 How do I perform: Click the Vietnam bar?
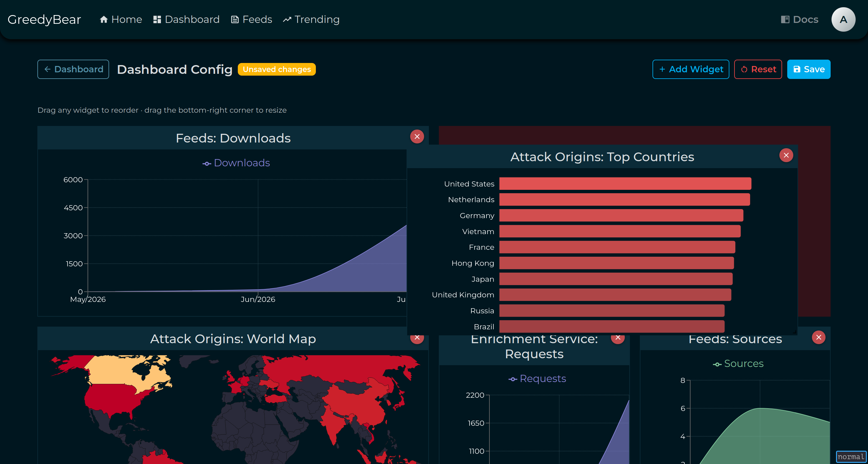[620, 231]
